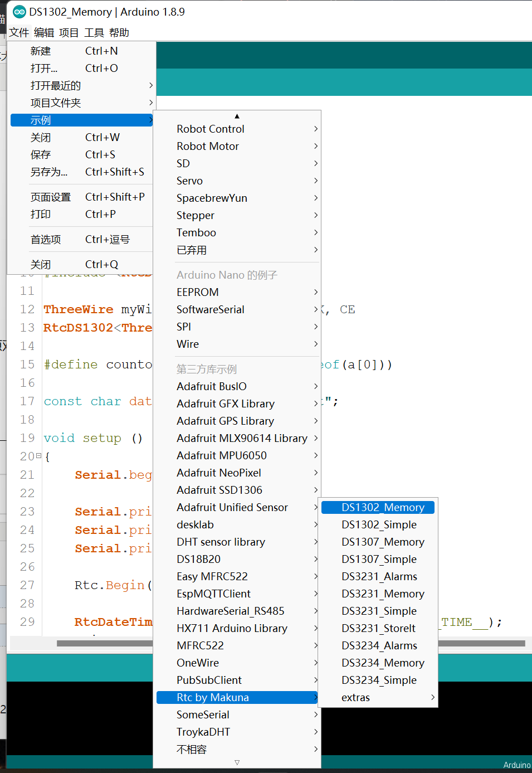This screenshot has width=532, height=773.
Task: Open the 文件 menu
Action: tap(19, 33)
